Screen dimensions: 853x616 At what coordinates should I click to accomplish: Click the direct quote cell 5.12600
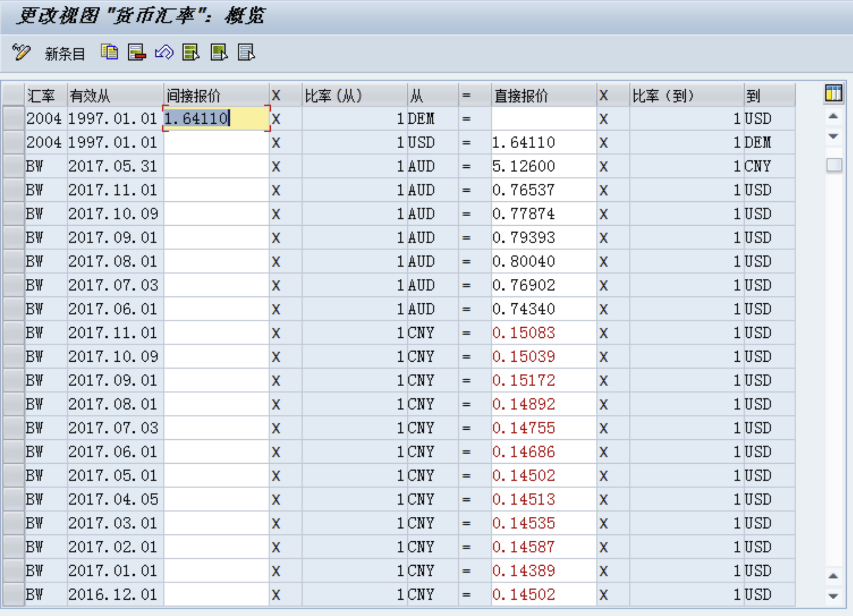pyautogui.click(x=543, y=166)
